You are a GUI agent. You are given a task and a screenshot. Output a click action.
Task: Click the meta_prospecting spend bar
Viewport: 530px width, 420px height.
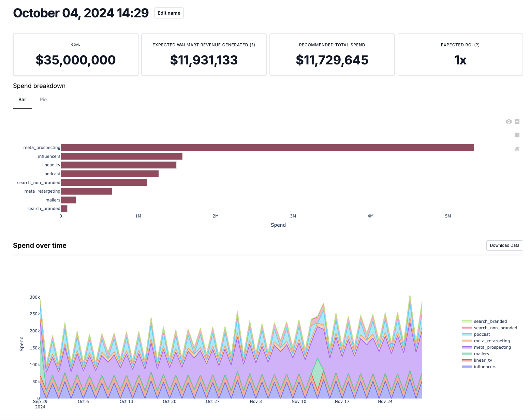click(x=267, y=148)
